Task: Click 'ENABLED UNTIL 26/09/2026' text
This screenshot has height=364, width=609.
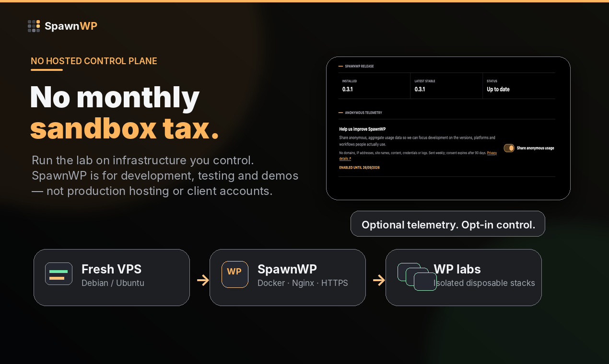Action: [x=359, y=168]
